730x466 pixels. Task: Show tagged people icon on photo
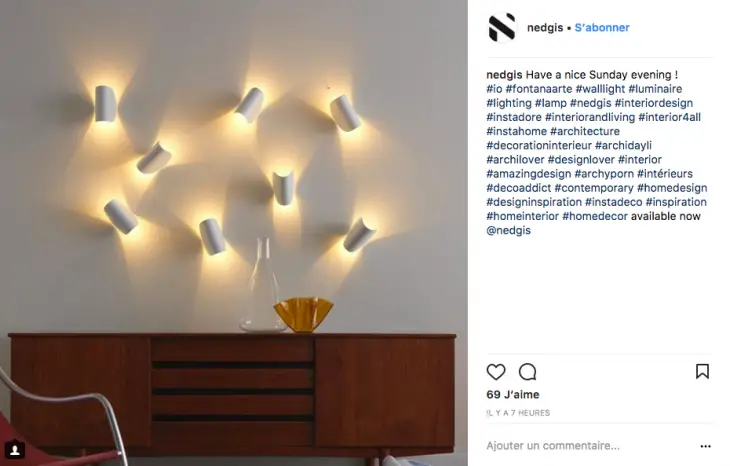point(15,450)
